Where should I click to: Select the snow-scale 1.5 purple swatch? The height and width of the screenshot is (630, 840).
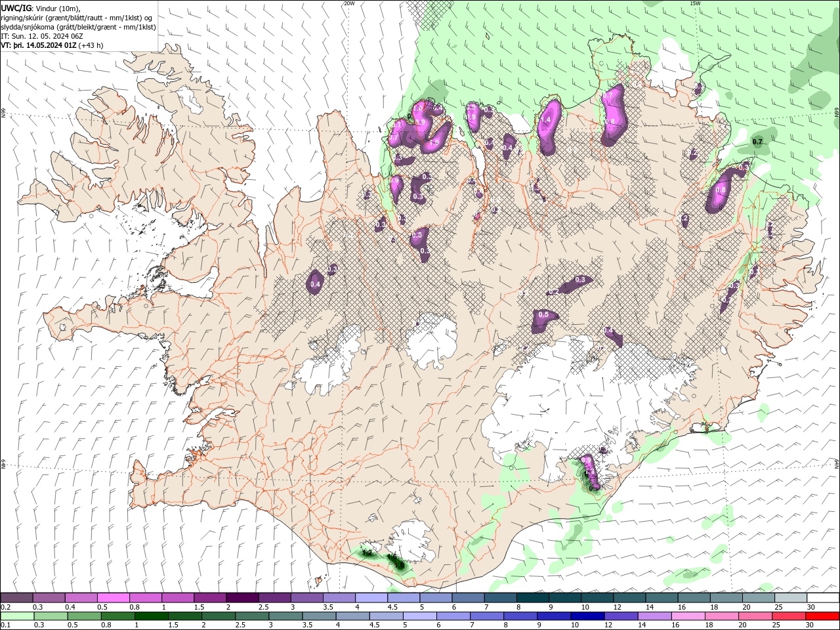click(x=209, y=598)
